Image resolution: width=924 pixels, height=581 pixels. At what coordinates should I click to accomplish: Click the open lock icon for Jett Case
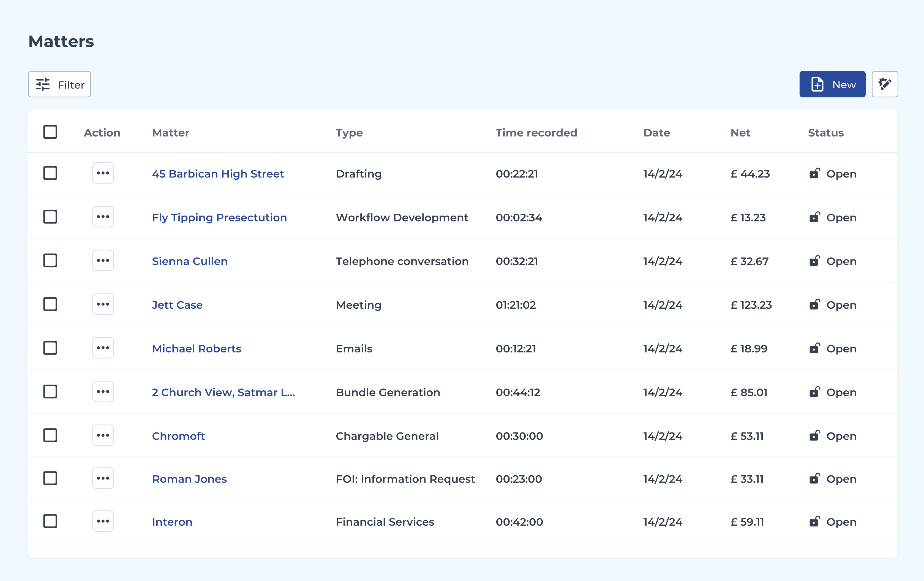click(x=815, y=304)
